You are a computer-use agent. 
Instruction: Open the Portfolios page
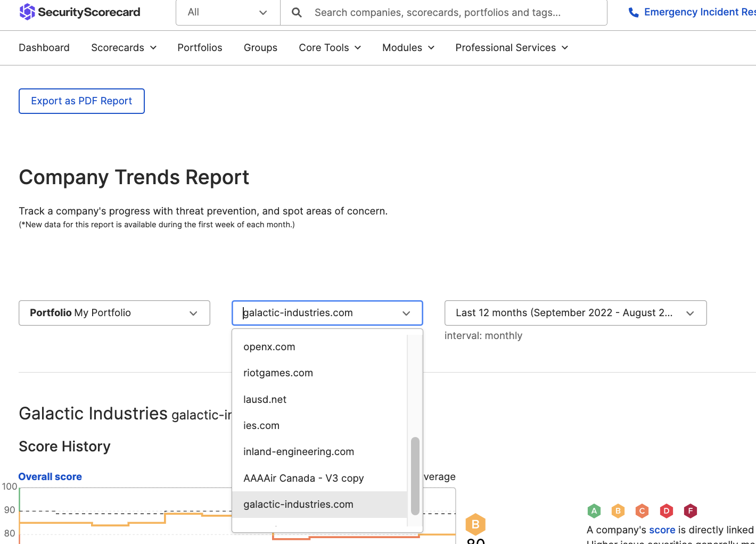(200, 47)
